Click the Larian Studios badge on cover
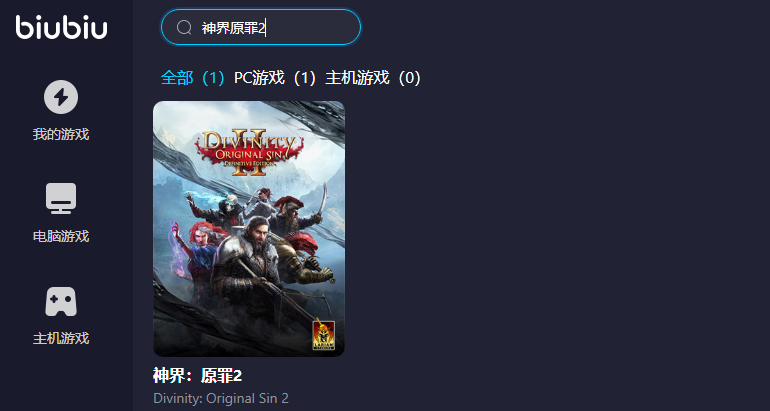 (324, 335)
